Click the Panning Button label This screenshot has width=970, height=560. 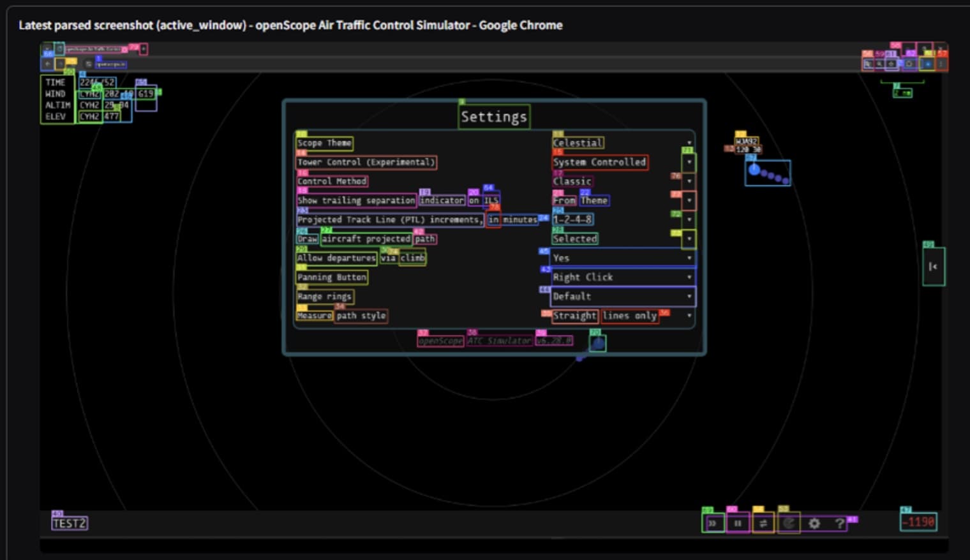(x=332, y=277)
